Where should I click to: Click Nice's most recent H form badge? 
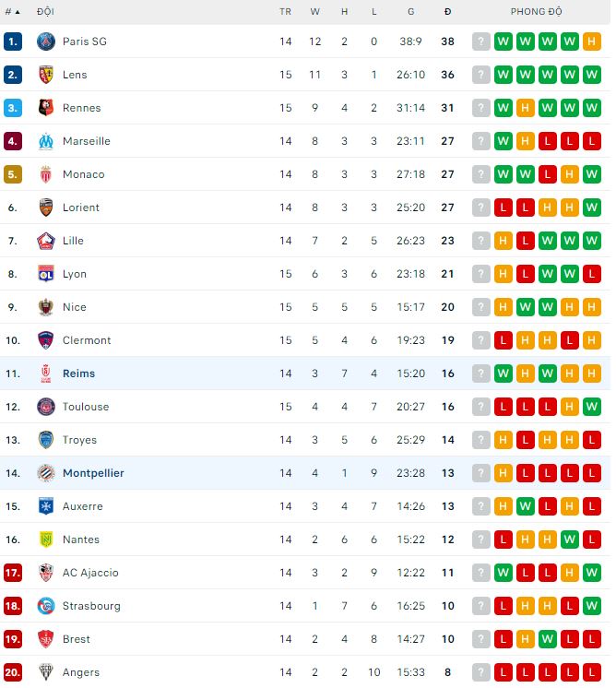tap(591, 307)
